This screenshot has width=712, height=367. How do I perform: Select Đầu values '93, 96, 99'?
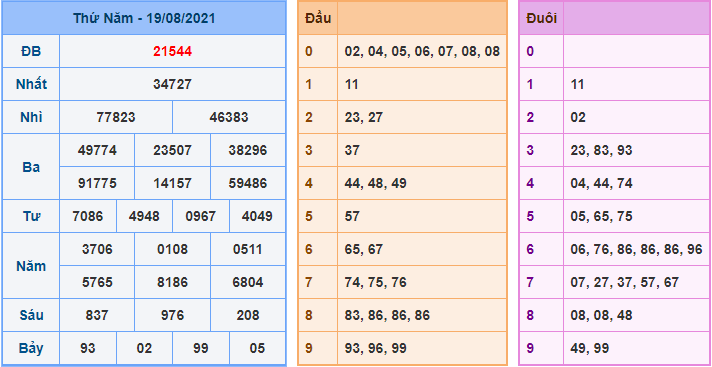(376, 348)
